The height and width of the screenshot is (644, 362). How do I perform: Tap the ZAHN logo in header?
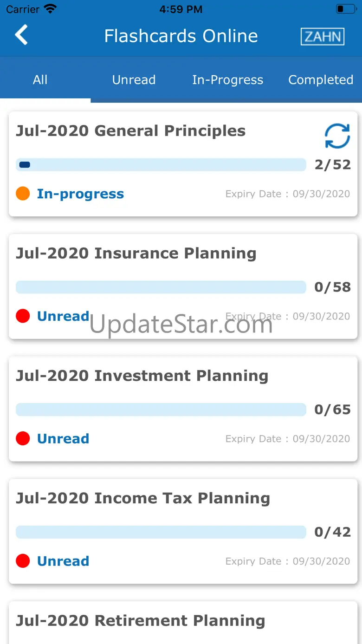tap(323, 36)
